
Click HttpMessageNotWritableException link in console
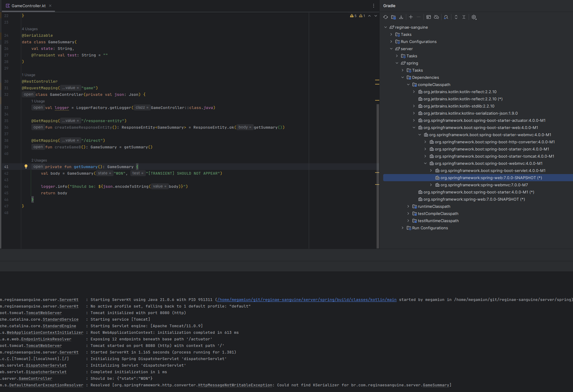235,385
